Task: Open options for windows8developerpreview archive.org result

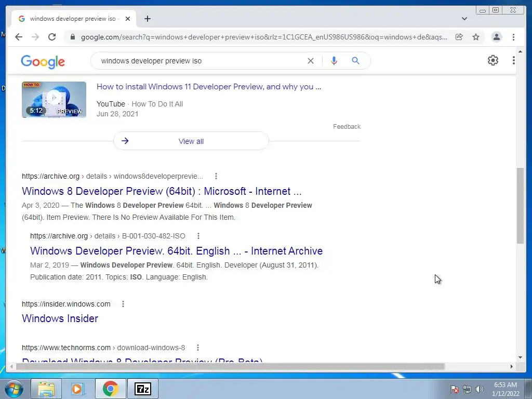Action: coord(216,176)
